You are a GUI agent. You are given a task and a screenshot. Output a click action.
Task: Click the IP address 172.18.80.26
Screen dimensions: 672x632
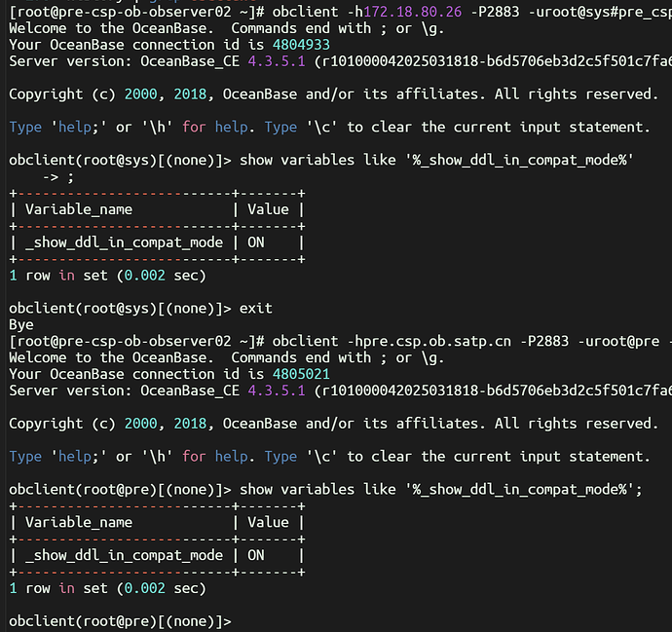tap(413, 12)
